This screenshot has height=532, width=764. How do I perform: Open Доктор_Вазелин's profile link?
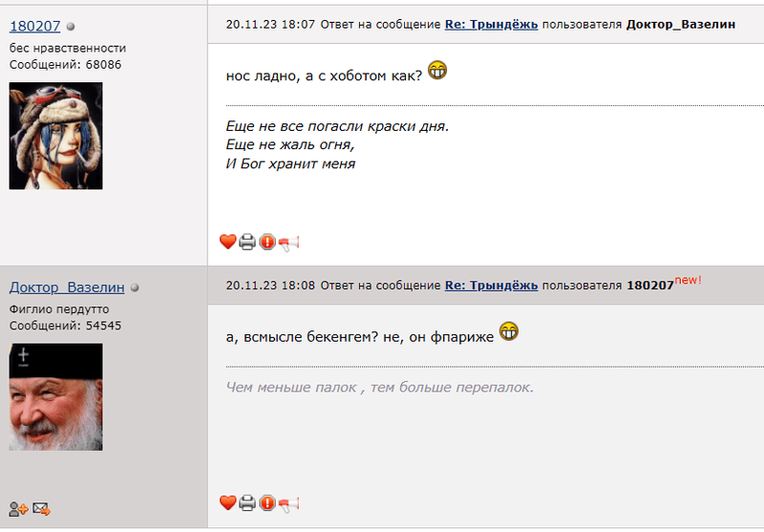(x=67, y=287)
